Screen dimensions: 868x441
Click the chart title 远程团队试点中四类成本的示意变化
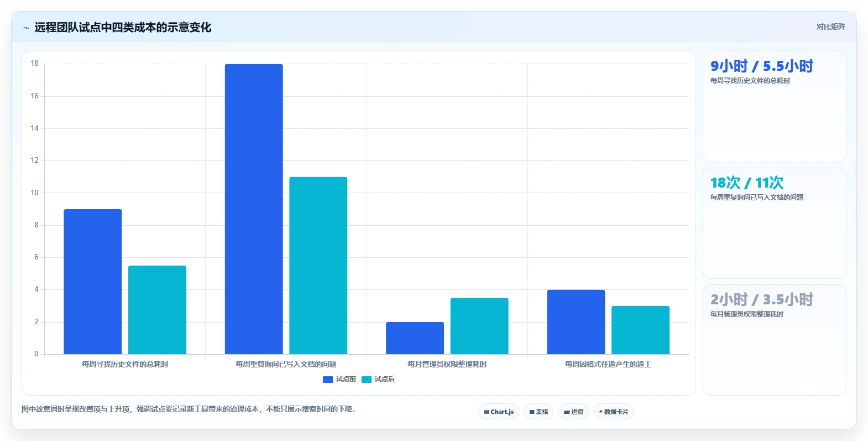pyautogui.click(x=123, y=28)
